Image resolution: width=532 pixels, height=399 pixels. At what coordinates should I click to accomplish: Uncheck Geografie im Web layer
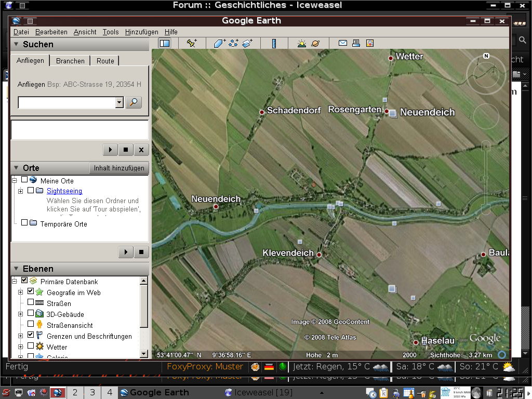click(x=31, y=291)
